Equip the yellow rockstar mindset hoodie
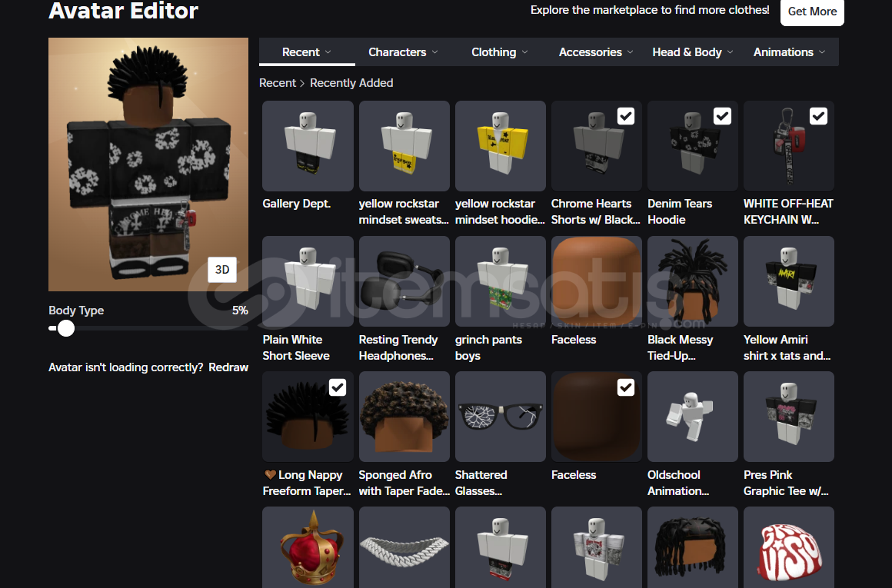The width and height of the screenshot is (892, 588). pyautogui.click(x=501, y=146)
